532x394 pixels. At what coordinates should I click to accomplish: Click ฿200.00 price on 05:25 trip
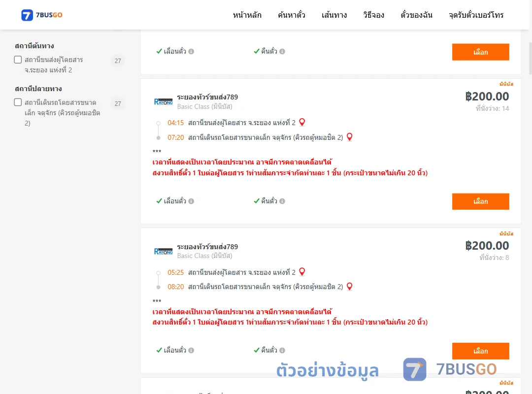(487, 246)
